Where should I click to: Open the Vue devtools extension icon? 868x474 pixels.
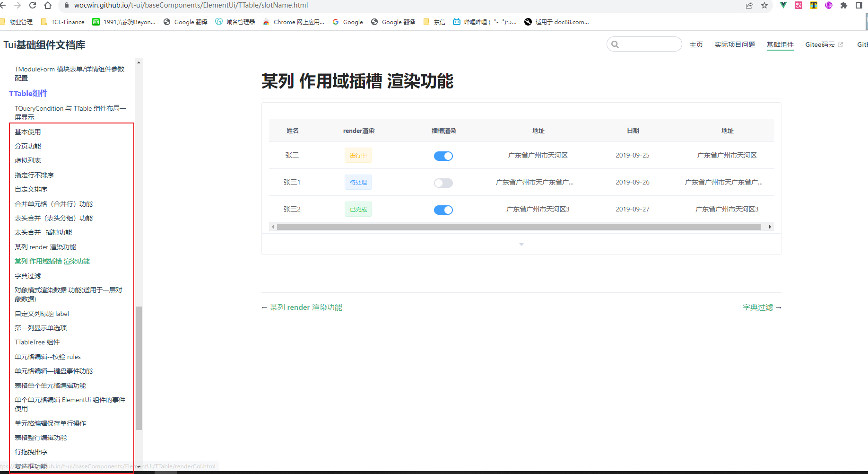pyautogui.click(x=783, y=5)
